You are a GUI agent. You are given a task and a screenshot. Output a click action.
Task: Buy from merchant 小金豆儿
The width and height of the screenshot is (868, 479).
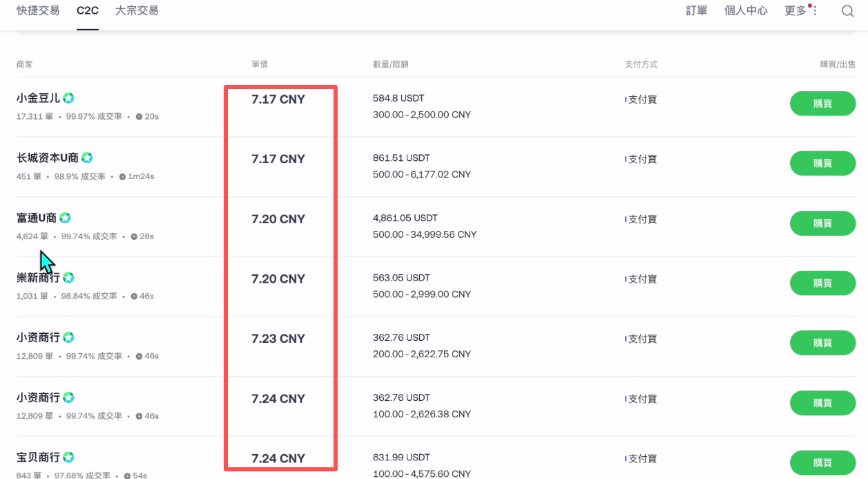(822, 104)
